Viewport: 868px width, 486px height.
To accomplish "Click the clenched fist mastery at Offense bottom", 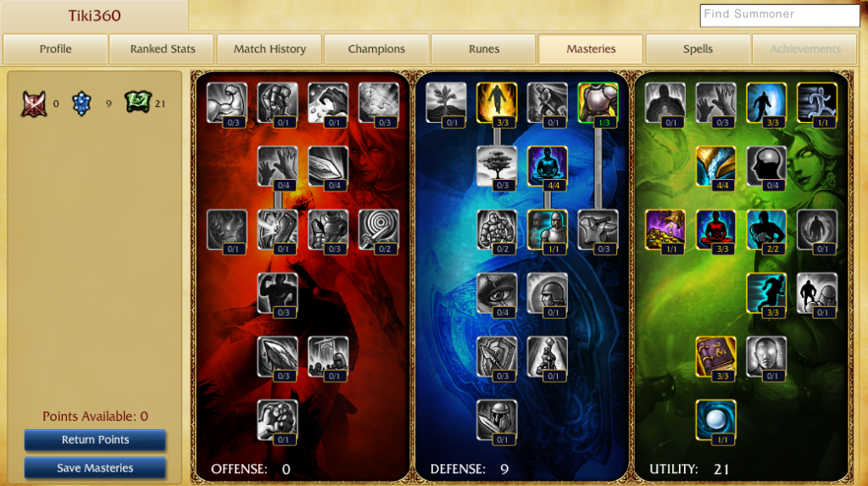I will (x=277, y=422).
